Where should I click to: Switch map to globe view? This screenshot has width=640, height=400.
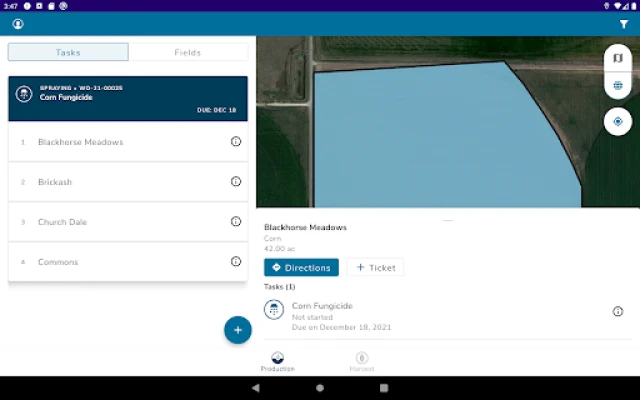[x=618, y=86]
